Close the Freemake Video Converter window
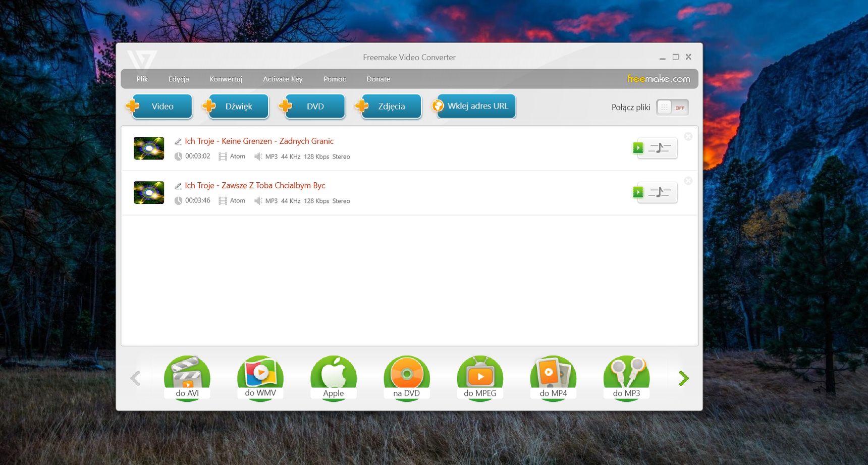The height and width of the screenshot is (465, 868). pos(688,57)
